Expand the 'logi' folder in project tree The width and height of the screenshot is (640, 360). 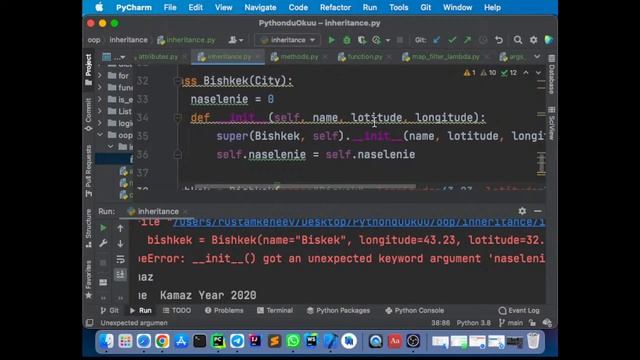coord(100,122)
